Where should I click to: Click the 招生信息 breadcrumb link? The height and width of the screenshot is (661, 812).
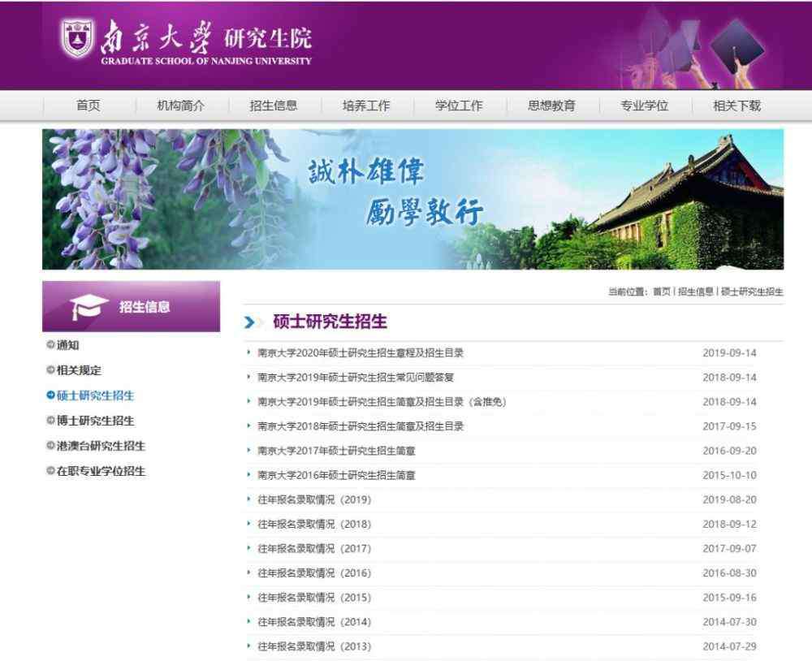pyautogui.click(x=696, y=292)
